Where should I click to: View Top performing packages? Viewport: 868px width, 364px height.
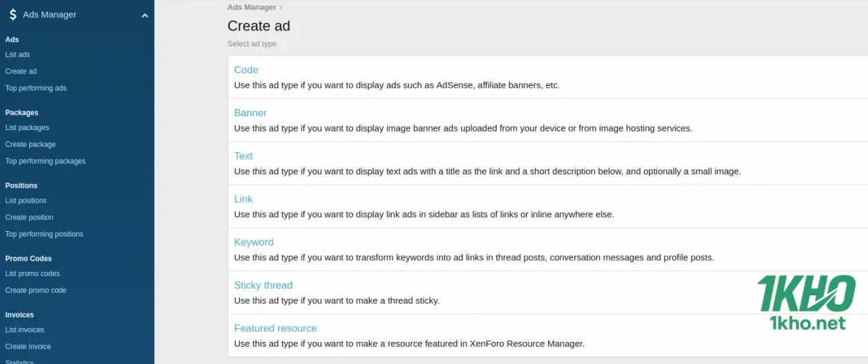point(46,161)
